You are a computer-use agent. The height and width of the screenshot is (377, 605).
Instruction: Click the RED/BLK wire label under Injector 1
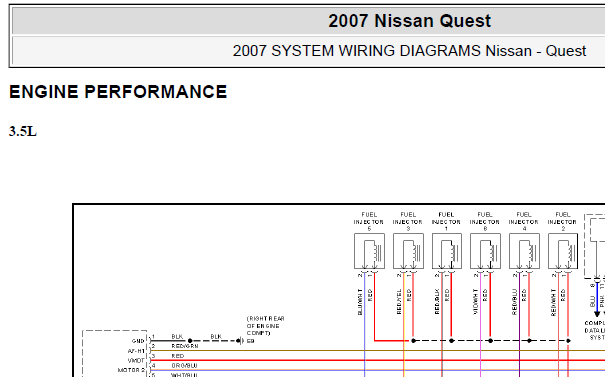pyautogui.click(x=437, y=301)
